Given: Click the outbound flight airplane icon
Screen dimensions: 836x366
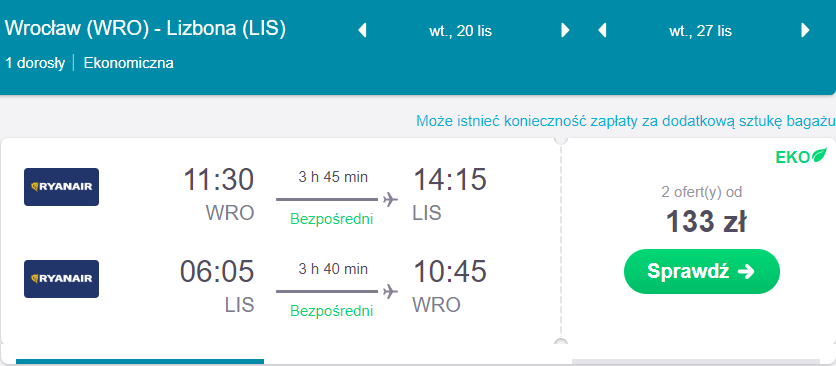Looking at the screenshot, I should coord(390,200).
